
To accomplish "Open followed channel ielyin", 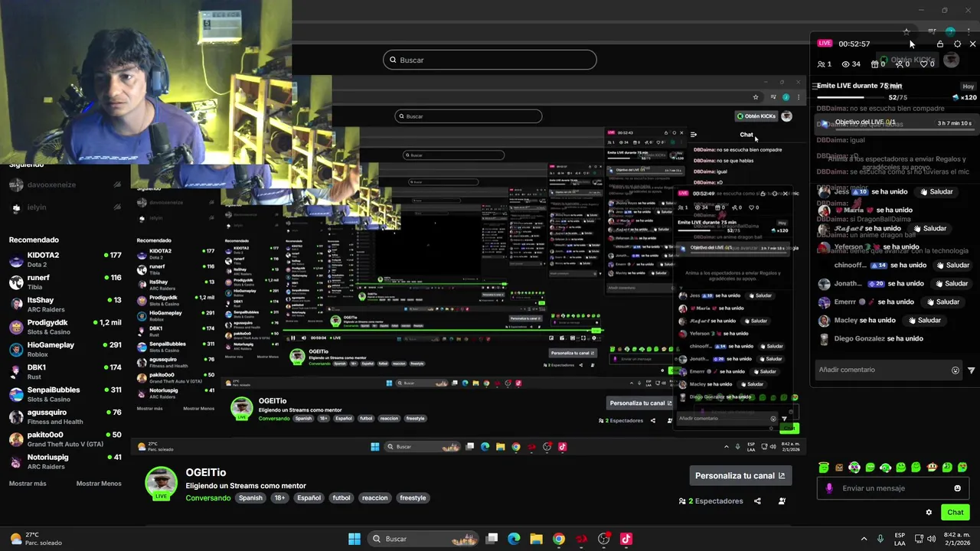I will click(x=65, y=207).
